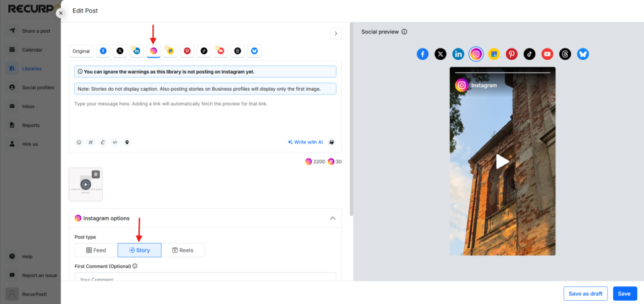Open Social profiles in the sidebar
This screenshot has width=644, height=304.
coord(30,87)
